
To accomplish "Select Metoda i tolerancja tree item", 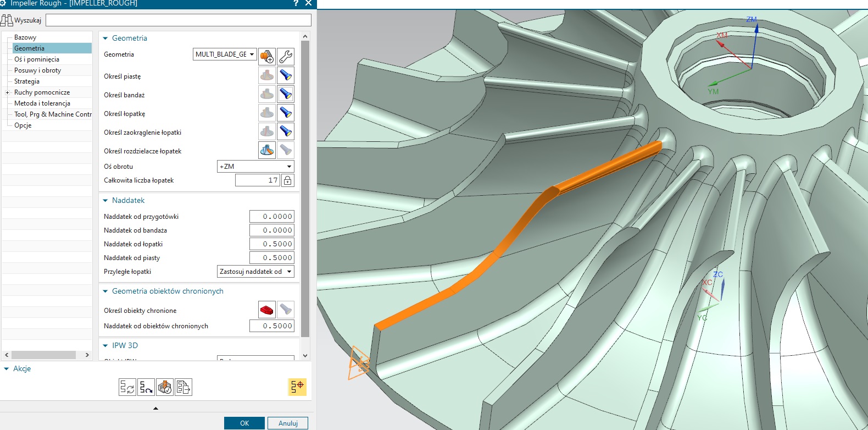I will [x=42, y=103].
